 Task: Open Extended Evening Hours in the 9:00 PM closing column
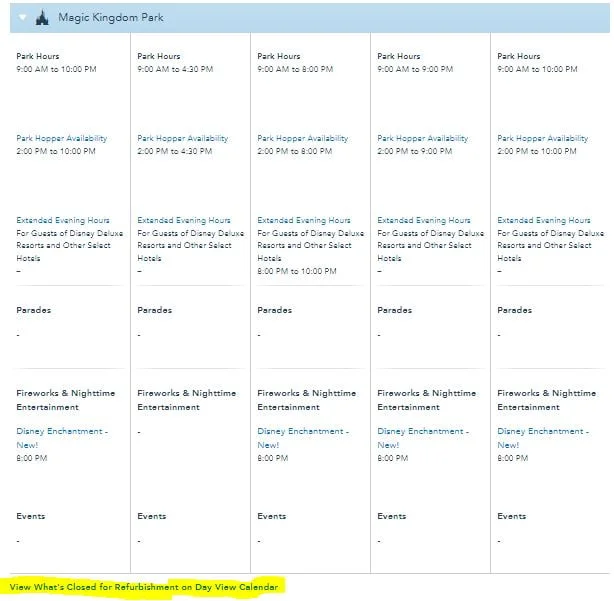click(424, 220)
